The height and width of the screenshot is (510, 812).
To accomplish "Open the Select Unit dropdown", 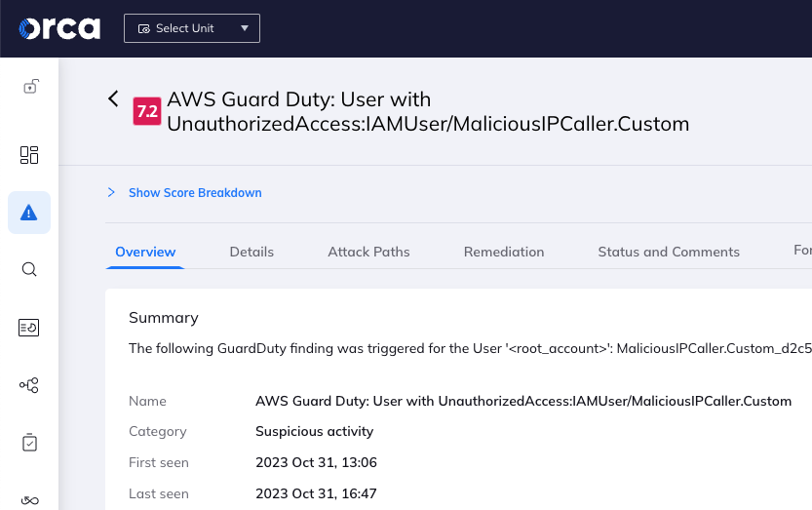I will [x=192, y=28].
